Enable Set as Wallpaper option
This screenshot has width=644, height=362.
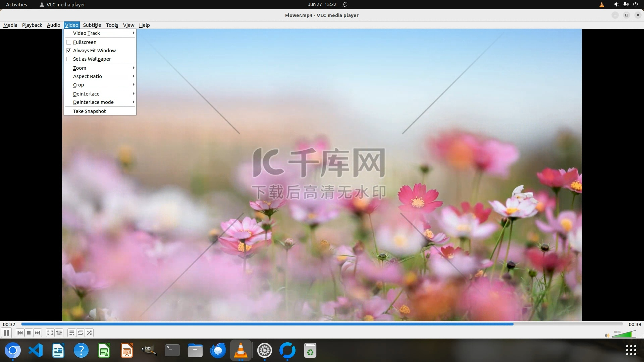click(69, 59)
